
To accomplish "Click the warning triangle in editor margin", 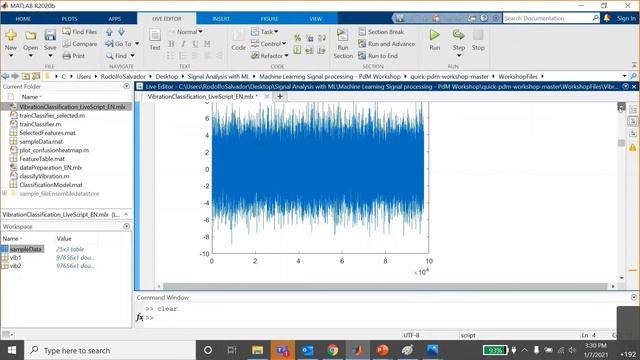I will [x=633, y=147].
